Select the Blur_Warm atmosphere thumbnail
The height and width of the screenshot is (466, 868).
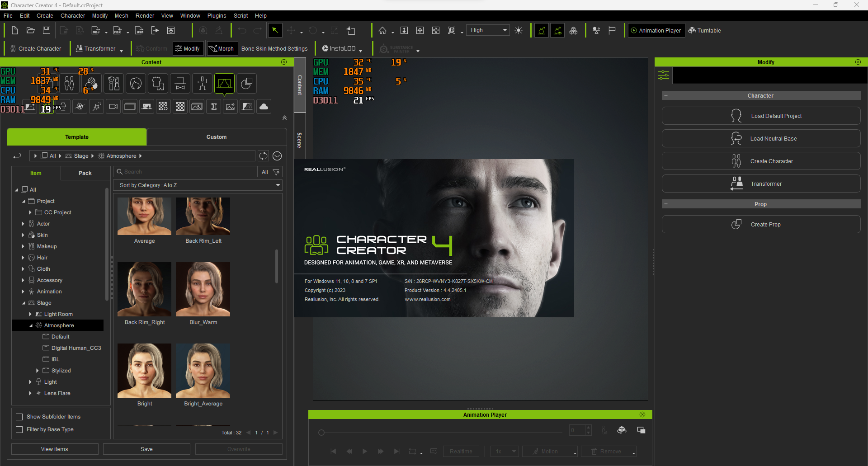point(203,289)
